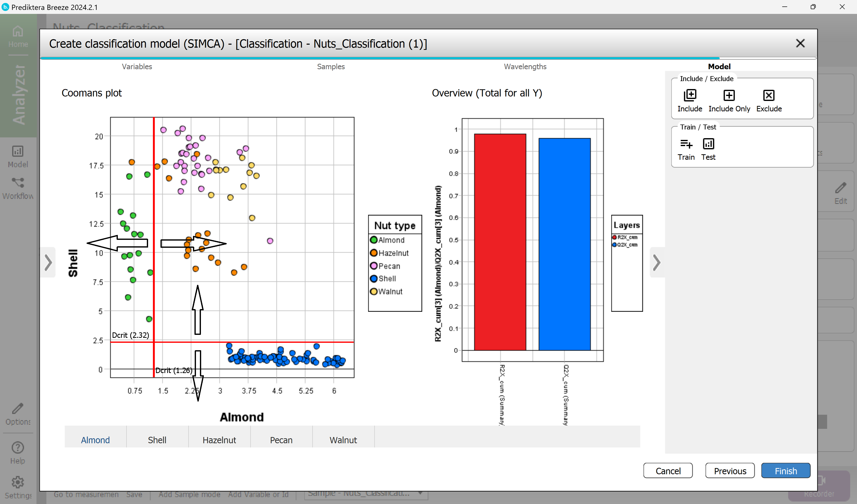
Task: Switch to the Shell class tab
Action: [x=157, y=440]
